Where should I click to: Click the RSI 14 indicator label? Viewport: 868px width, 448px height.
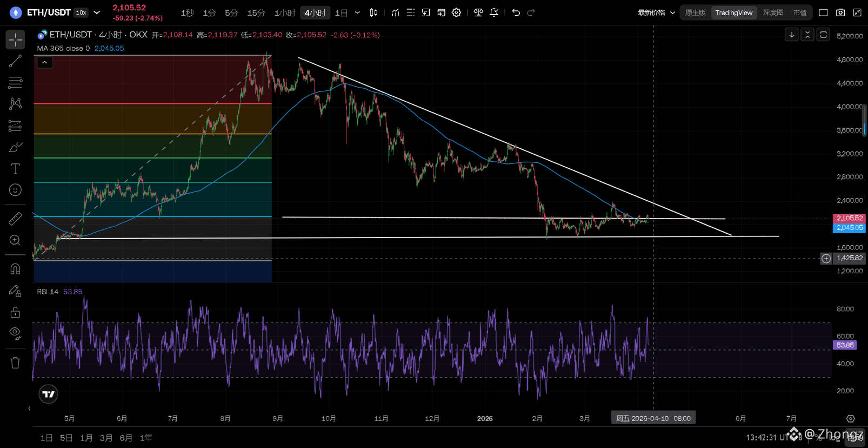point(48,292)
